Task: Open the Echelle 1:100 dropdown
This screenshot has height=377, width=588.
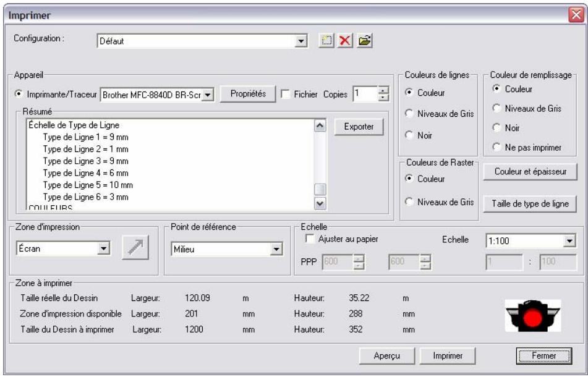Action: (569, 241)
